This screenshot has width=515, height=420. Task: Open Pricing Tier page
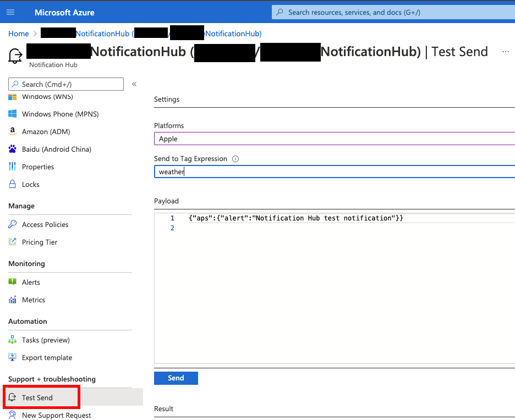click(40, 242)
